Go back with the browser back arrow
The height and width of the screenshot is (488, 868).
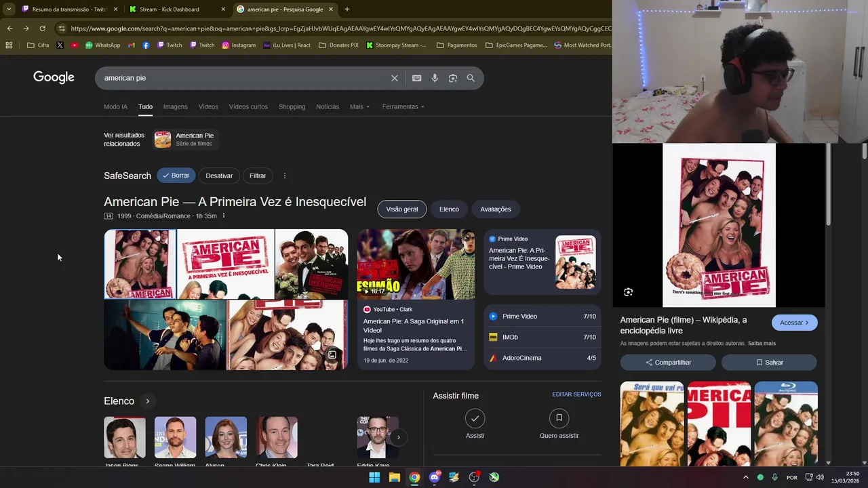coord(9,28)
